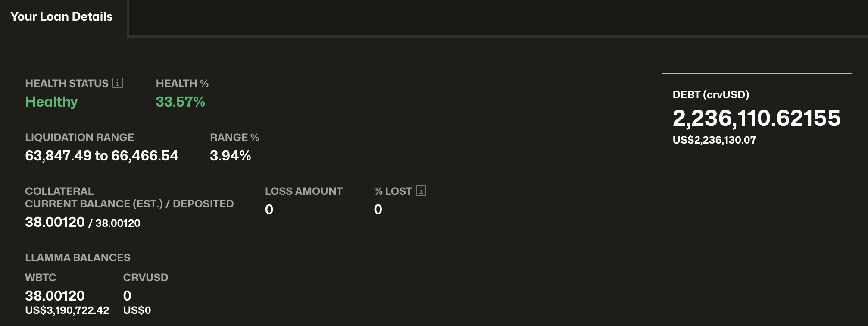Click the US$3,190,722.42 WBTC value
Viewport: 868px width, 326px height.
[67, 310]
